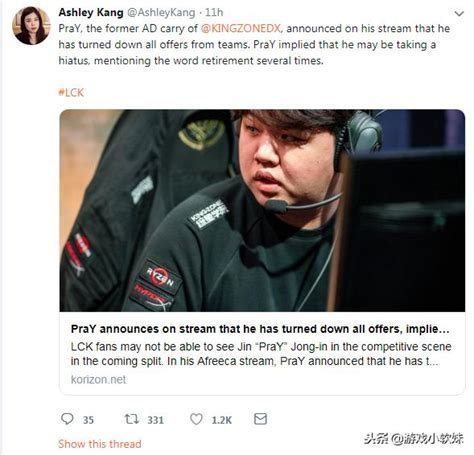Open the #LCK hashtag
Viewport: 474px width, 455px height.
pos(71,92)
